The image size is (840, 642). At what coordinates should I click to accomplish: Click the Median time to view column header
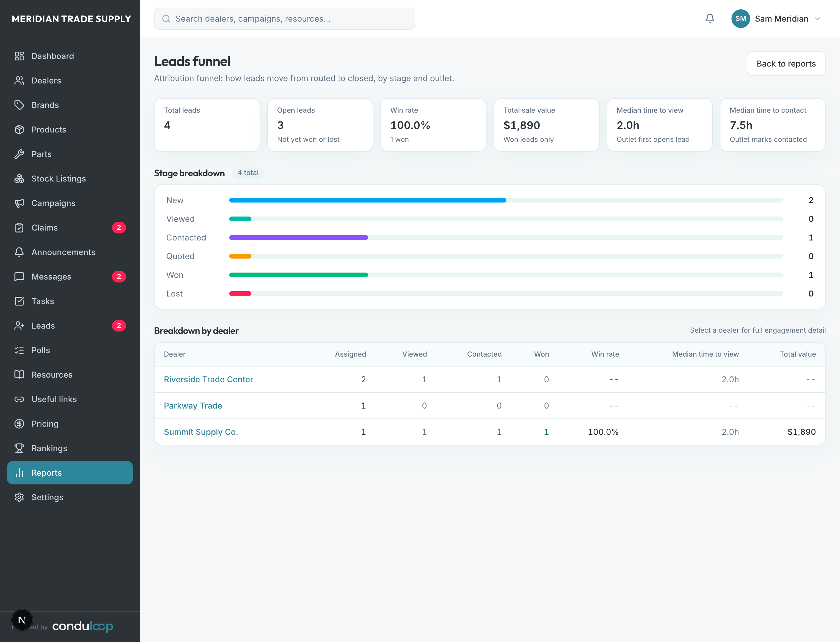pyautogui.click(x=705, y=354)
